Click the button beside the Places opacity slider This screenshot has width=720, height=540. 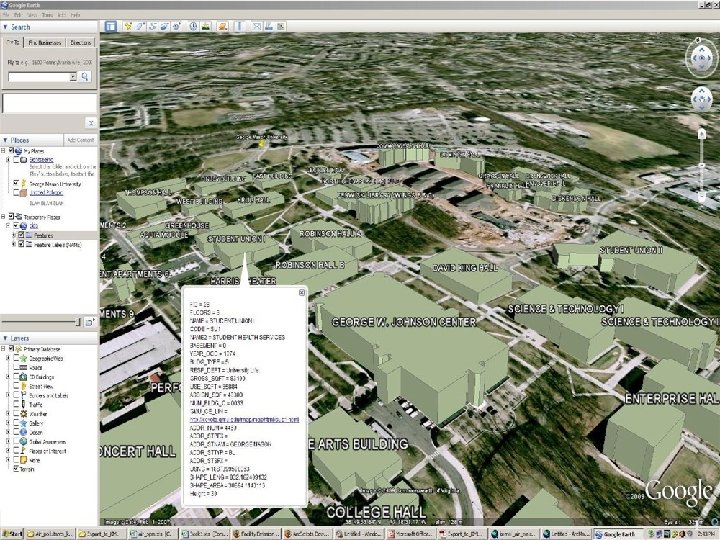coord(90,323)
